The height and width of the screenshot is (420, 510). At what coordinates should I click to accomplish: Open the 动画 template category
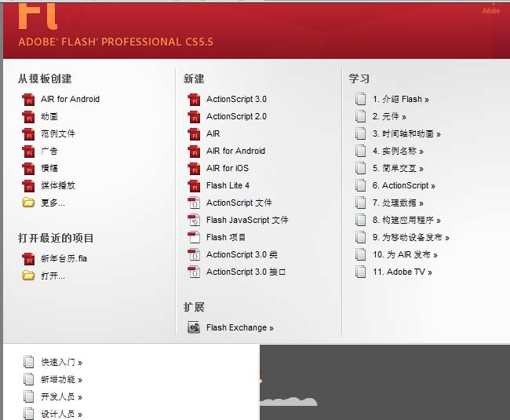coord(49,116)
